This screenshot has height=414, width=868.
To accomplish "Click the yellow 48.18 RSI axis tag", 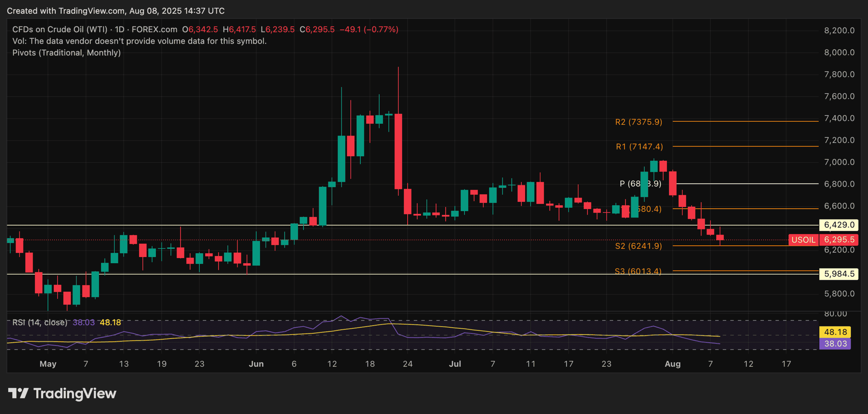I will (x=835, y=332).
